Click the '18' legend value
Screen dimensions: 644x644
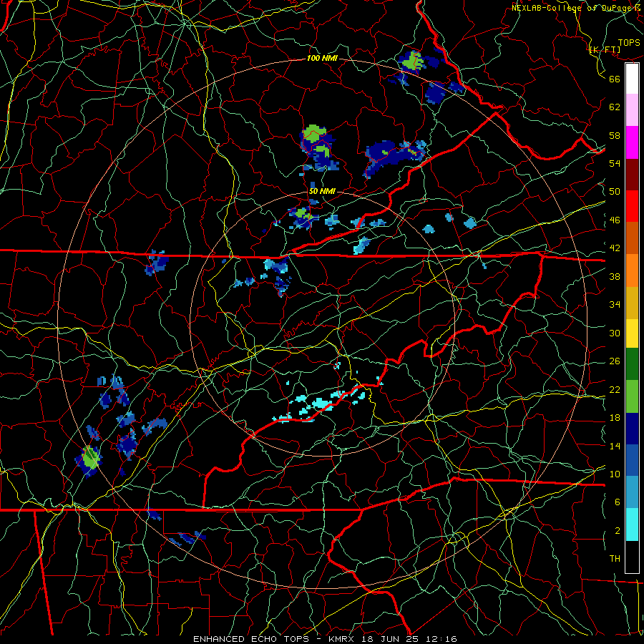(x=615, y=418)
